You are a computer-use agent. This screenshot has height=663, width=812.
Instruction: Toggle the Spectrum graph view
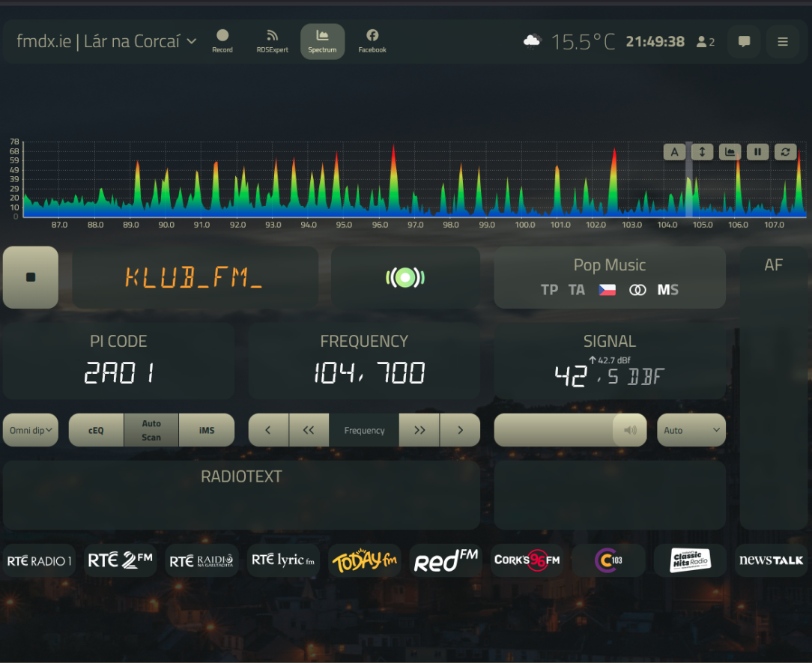(322, 41)
